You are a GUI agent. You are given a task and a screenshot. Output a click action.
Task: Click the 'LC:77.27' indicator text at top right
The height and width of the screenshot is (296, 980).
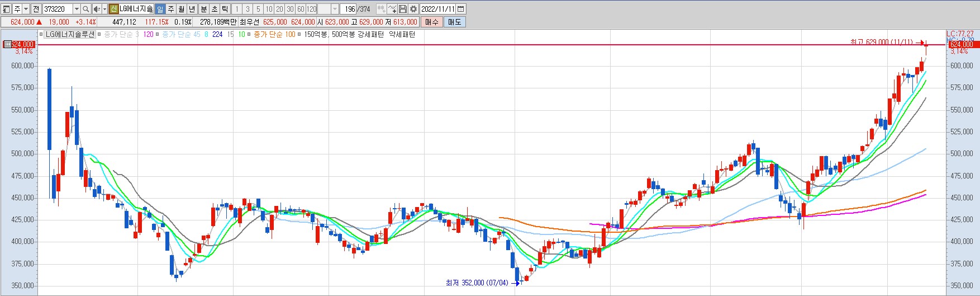[x=960, y=34]
